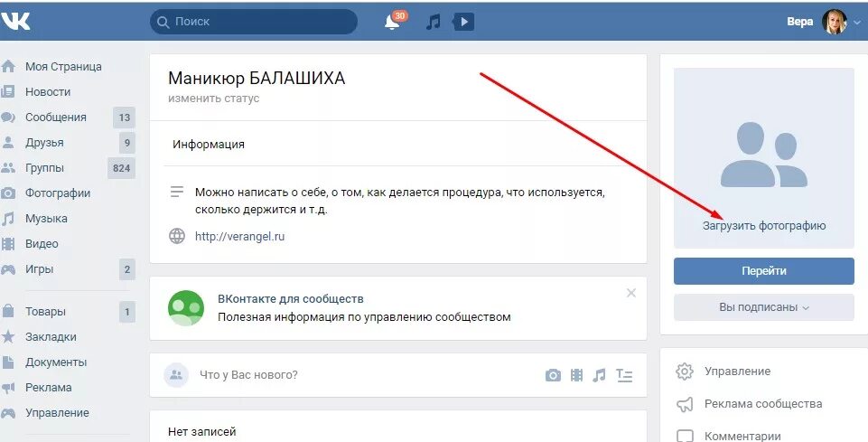
Task: Click the red 30 notification badge
Action: pos(400,15)
